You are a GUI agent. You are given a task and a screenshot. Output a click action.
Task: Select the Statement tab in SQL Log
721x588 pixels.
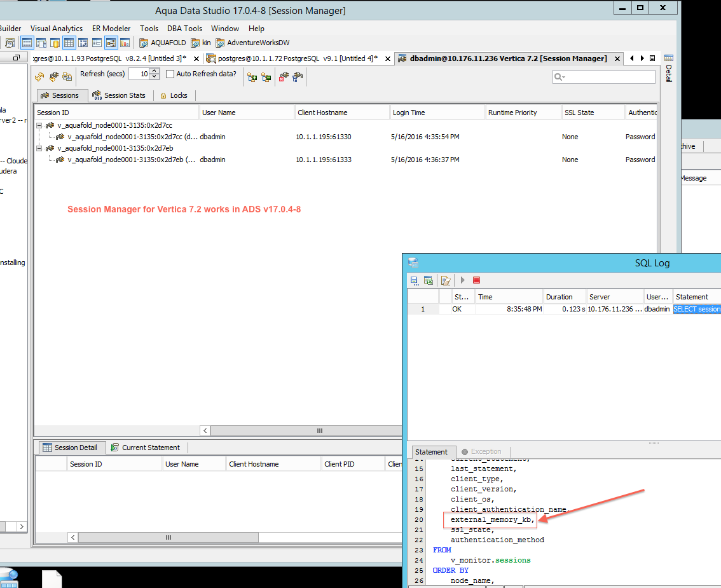pos(431,452)
